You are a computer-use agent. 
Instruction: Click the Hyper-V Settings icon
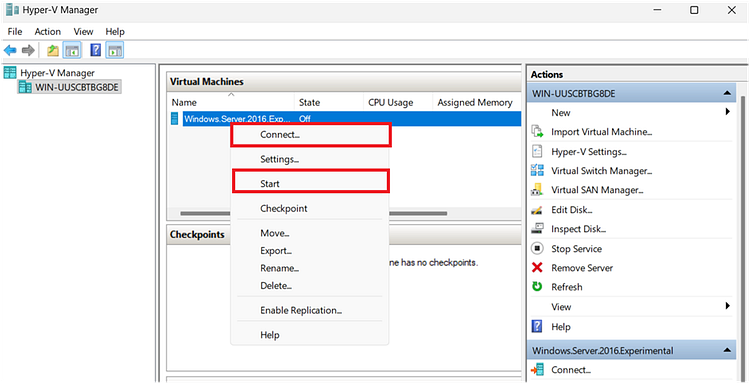[x=538, y=152]
